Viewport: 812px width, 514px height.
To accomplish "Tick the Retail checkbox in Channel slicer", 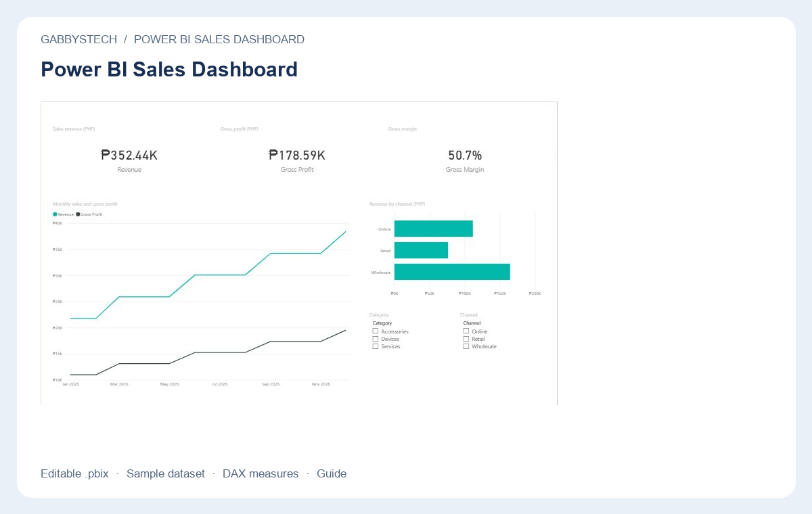I will [x=466, y=339].
